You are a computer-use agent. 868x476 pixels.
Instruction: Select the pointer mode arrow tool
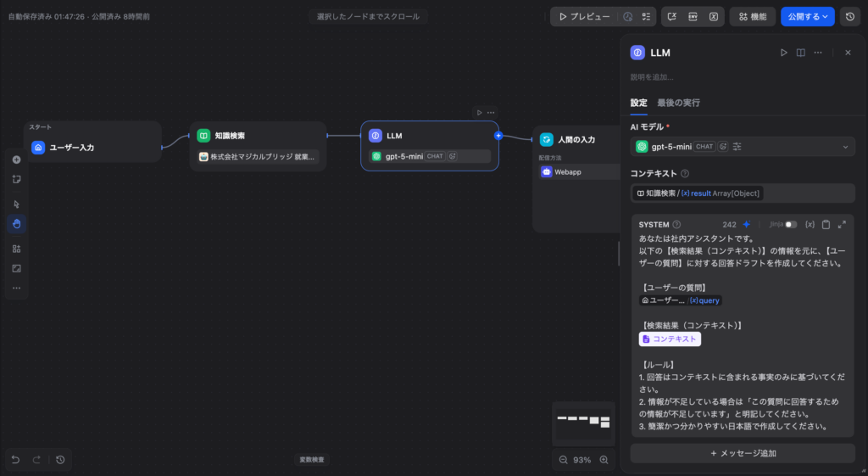(x=17, y=204)
